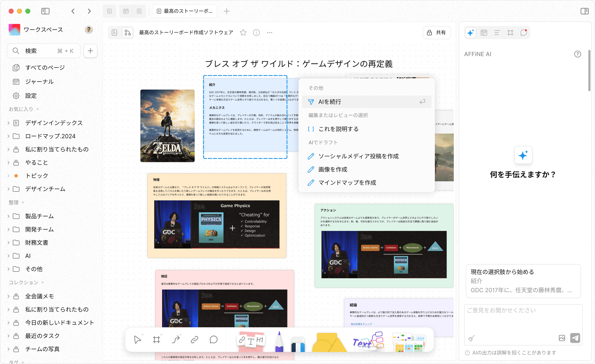Click the comment bubble tool
Screen dimensions: 595x364
[x=213, y=340]
